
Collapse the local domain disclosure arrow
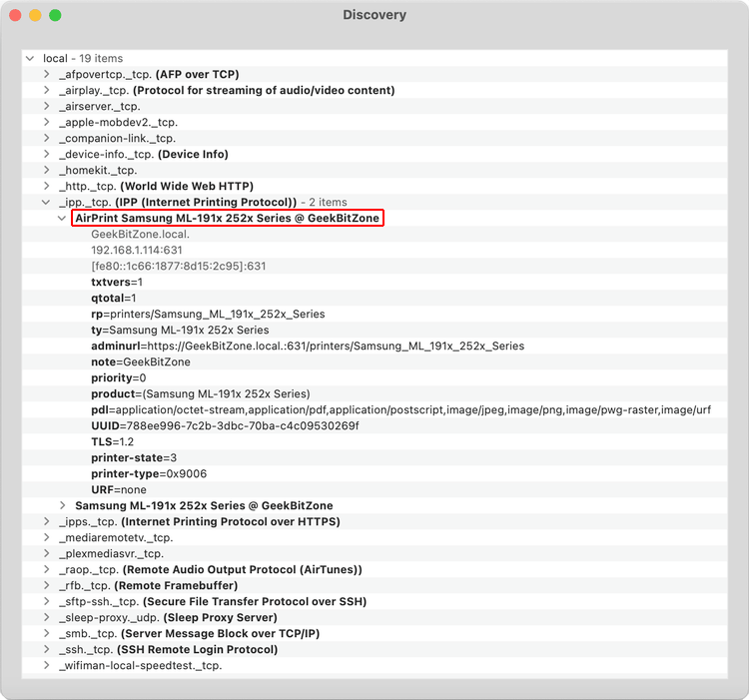click(30, 59)
